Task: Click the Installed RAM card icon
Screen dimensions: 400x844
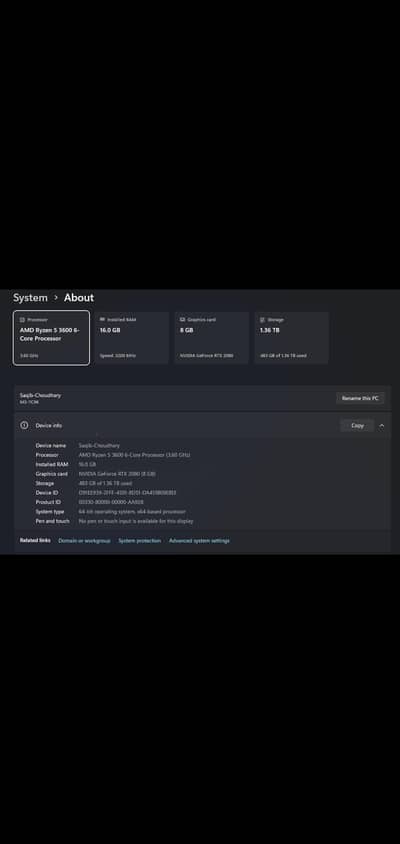Action: [x=102, y=320]
